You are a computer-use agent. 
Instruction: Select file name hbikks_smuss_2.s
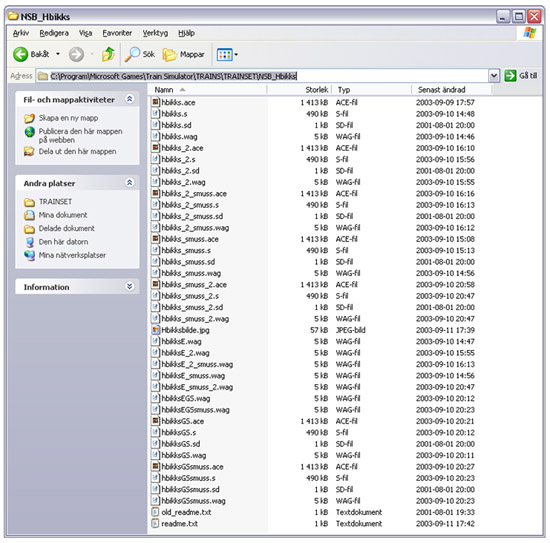click(x=190, y=296)
